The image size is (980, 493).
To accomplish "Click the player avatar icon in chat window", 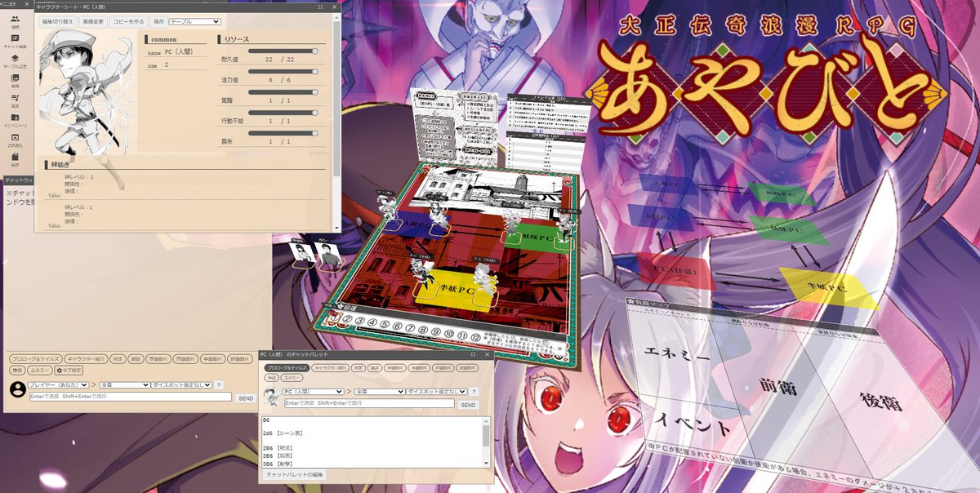I will tap(17, 389).
